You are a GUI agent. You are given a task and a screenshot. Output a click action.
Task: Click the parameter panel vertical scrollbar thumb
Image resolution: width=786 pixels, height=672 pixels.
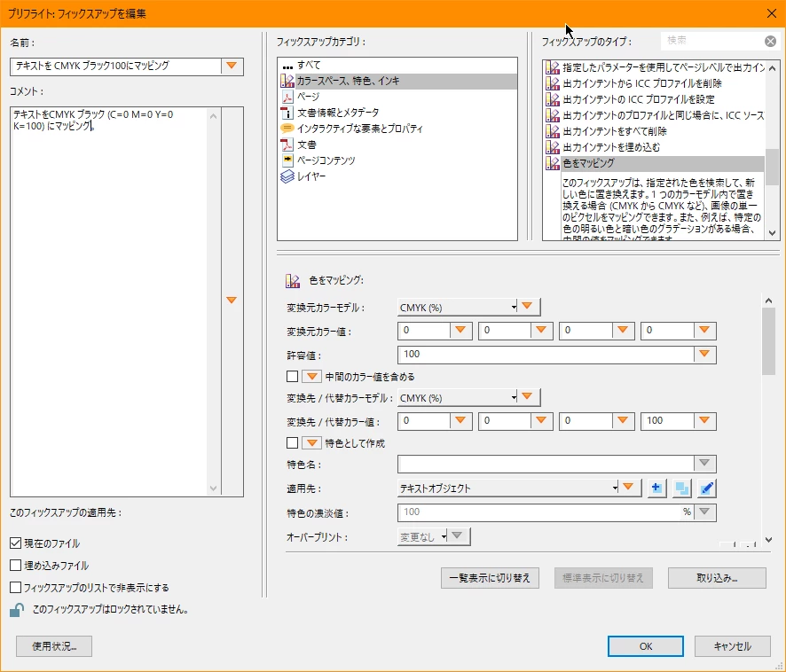768,341
